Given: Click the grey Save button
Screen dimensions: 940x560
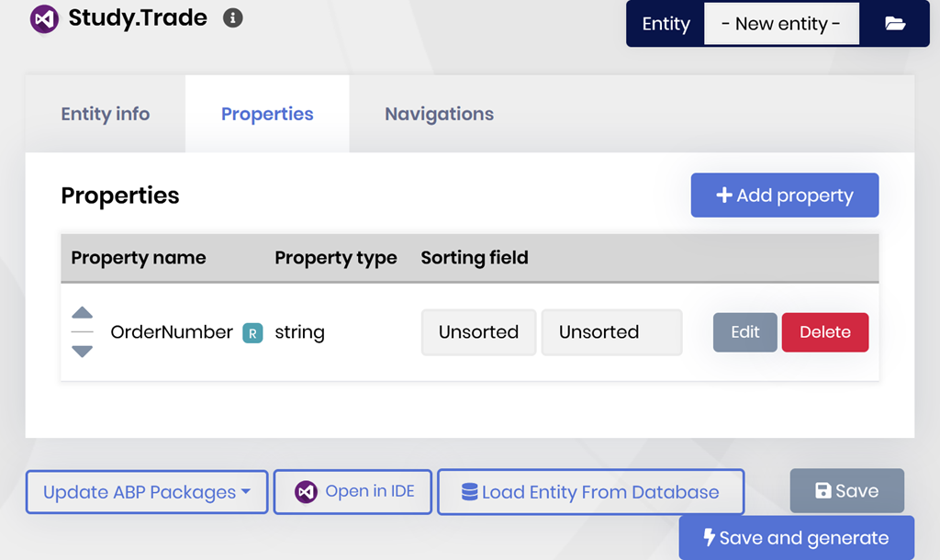Looking at the screenshot, I should (846, 491).
